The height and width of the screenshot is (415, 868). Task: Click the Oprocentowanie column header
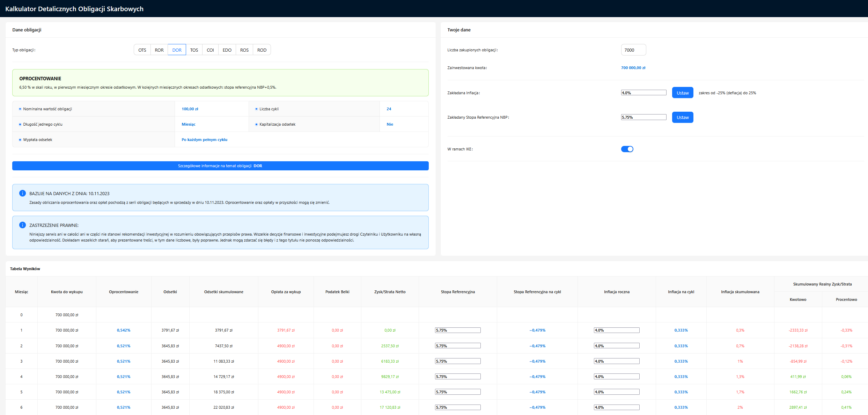click(124, 292)
